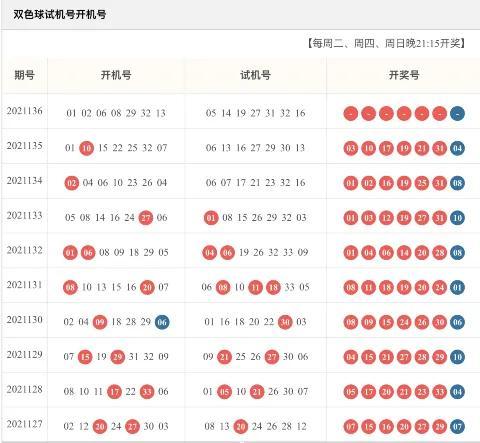Click red ball 06 in row 2021132 开机号
Image resolution: width=480 pixels, height=443 pixels.
[88, 253]
